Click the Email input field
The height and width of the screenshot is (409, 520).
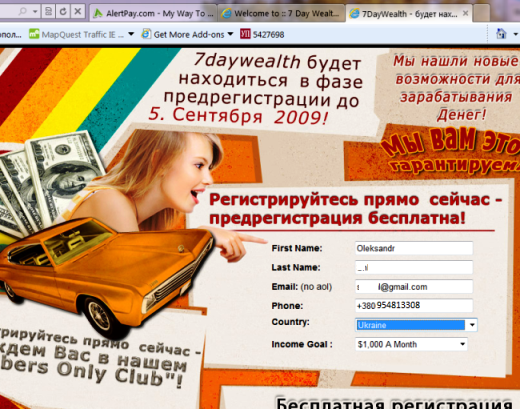(414, 287)
